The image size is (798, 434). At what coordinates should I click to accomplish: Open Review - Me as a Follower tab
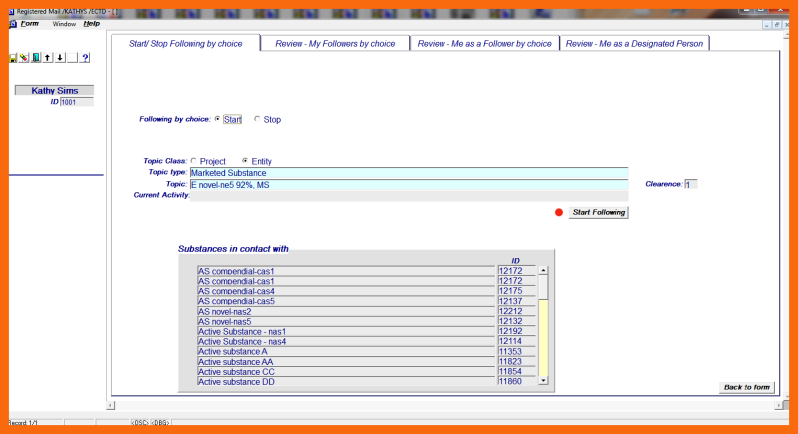click(484, 44)
